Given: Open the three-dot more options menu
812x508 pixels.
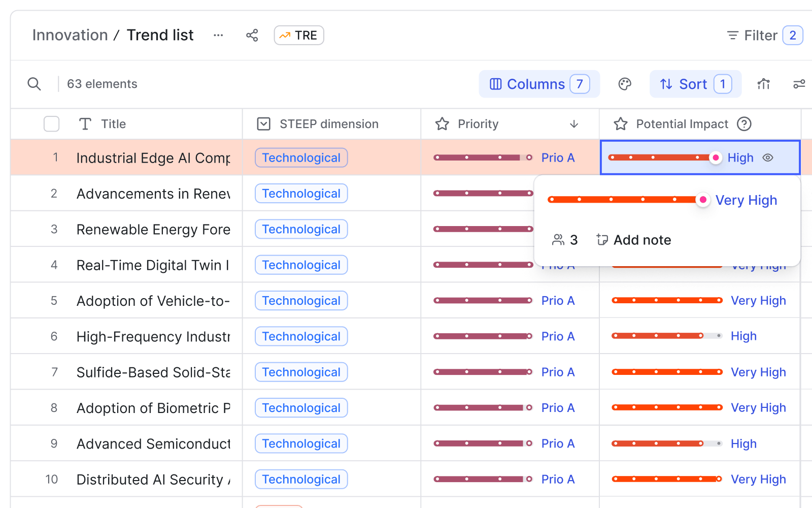Looking at the screenshot, I should [x=218, y=35].
